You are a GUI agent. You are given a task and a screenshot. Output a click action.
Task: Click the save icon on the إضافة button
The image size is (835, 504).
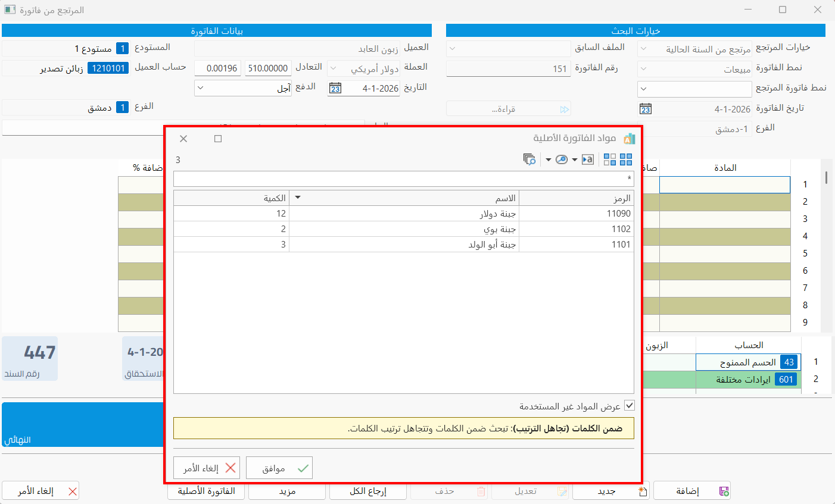click(722, 490)
